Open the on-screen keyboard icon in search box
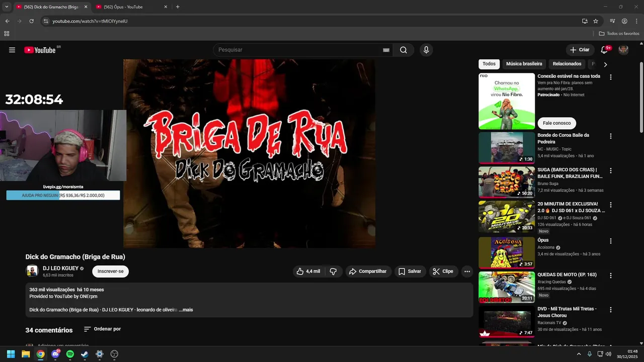Image resolution: width=644 pixels, height=362 pixels. point(386,50)
